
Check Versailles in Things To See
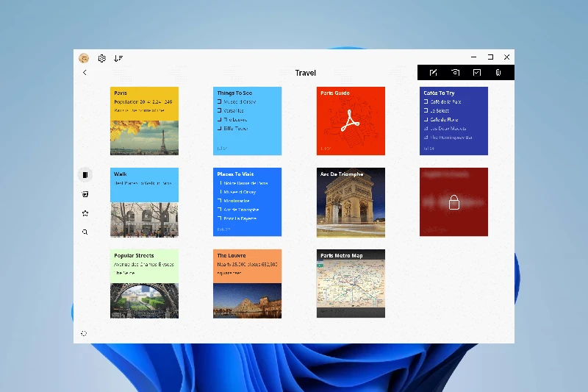(x=219, y=110)
